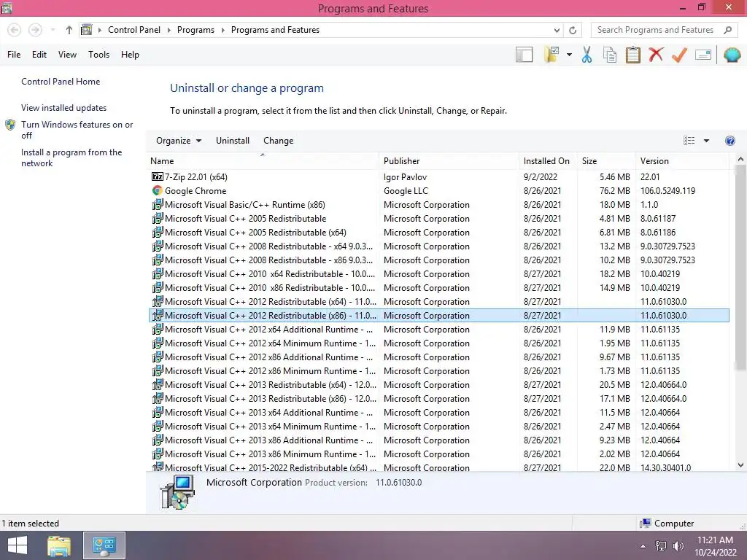Sort by Name column header
The height and width of the screenshot is (560, 747).
(x=263, y=161)
